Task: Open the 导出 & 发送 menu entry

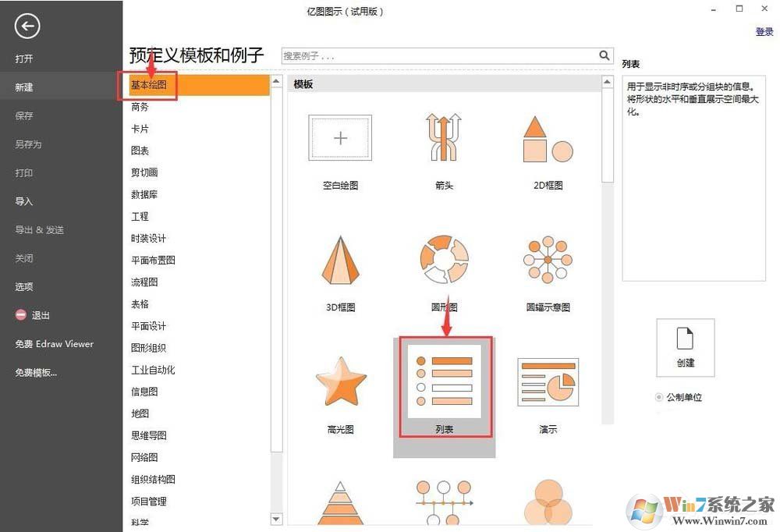Action: (x=36, y=229)
